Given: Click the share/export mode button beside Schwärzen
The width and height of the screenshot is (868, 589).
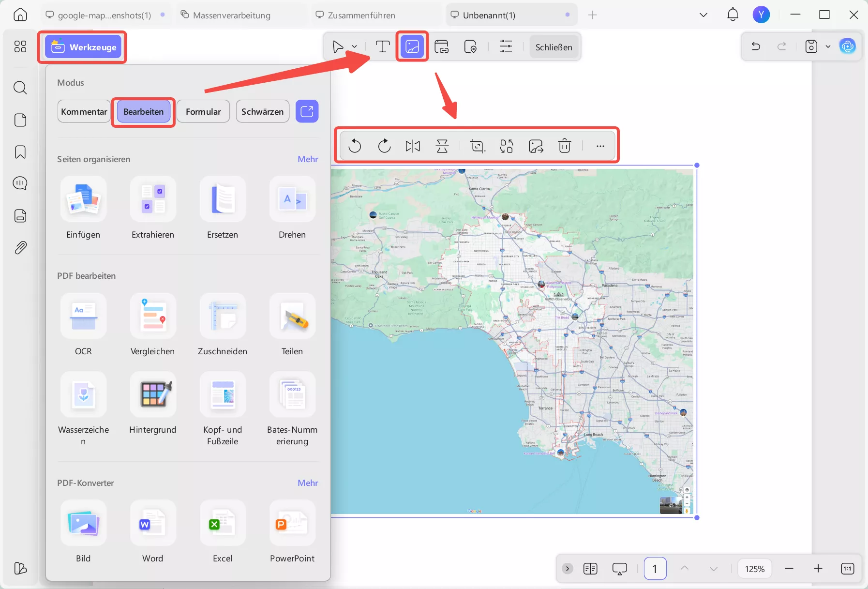Looking at the screenshot, I should tap(307, 111).
